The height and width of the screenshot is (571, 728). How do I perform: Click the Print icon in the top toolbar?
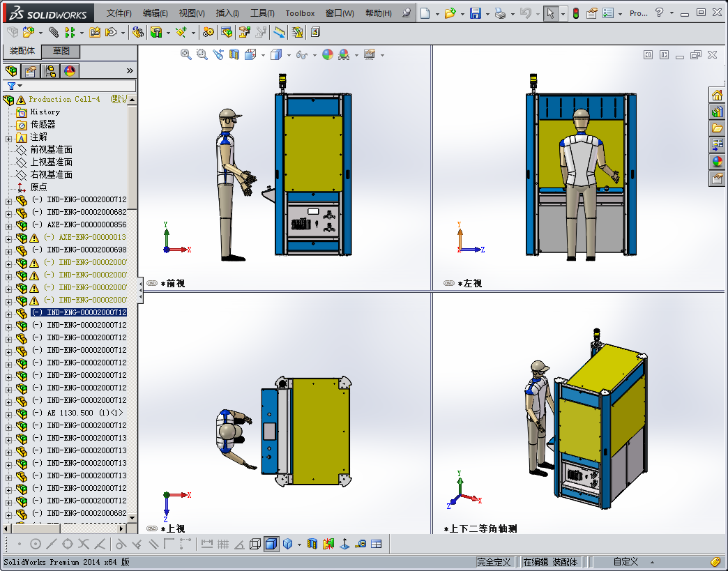499,13
